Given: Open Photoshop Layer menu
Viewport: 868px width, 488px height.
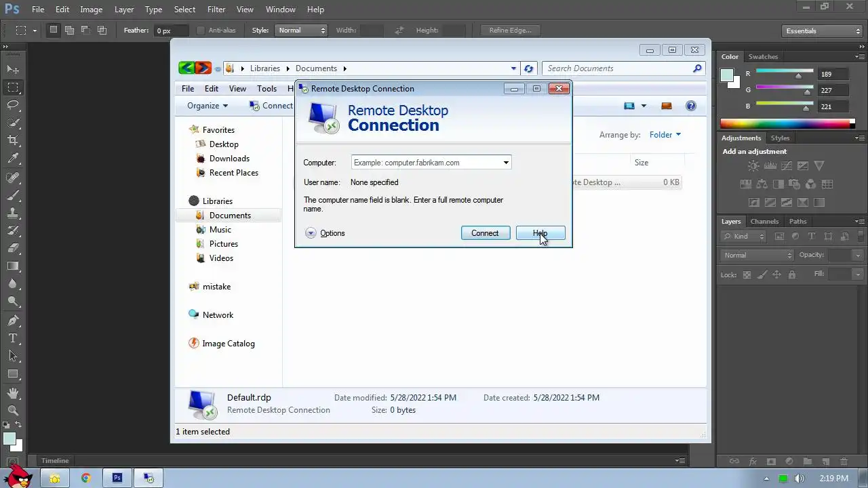Looking at the screenshot, I should 124,9.
